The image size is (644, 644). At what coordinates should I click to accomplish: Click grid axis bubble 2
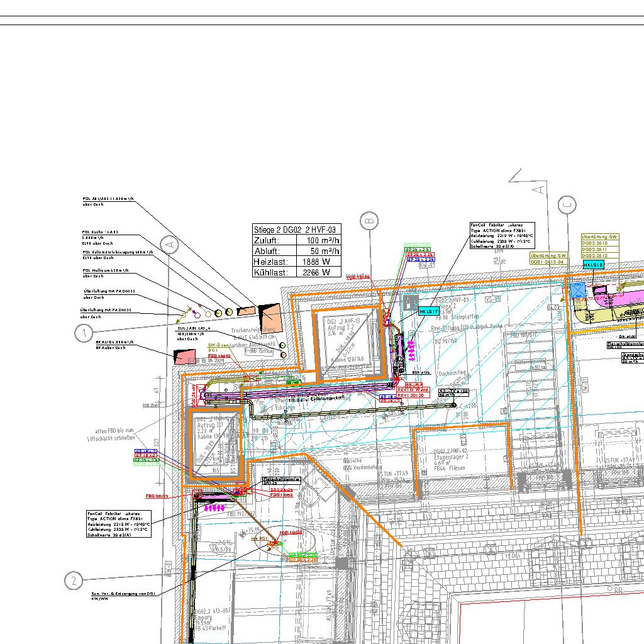point(74,580)
